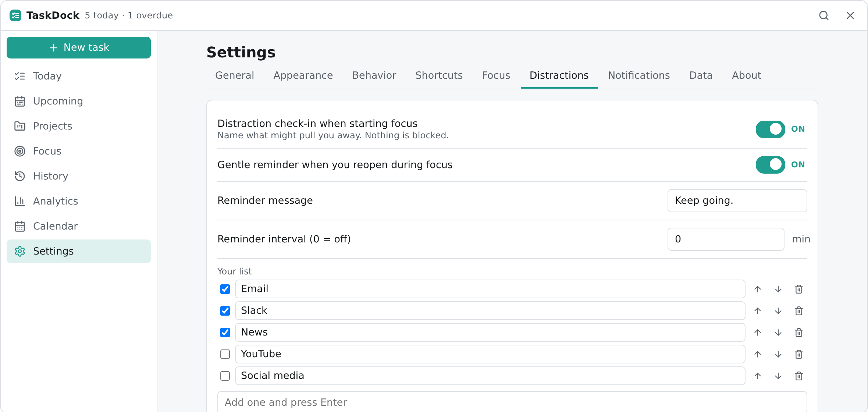Move the YouTube item down
Image resolution: width=868 pixels, height=412 pixels.
coord(778,354)
